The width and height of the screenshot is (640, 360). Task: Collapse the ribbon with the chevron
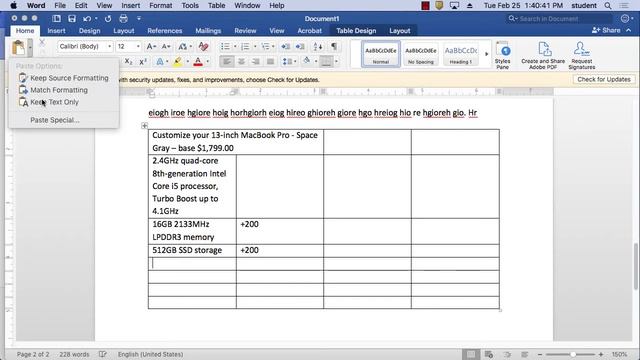point(629,30)
